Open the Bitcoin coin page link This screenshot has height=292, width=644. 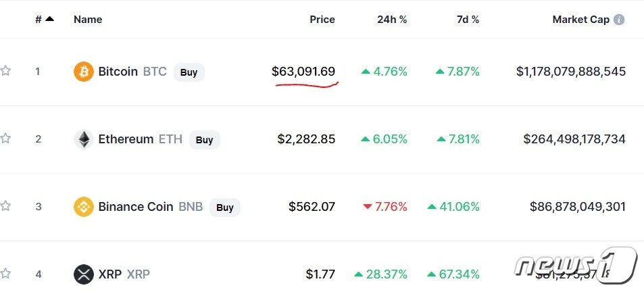click(x=118, y=72)
